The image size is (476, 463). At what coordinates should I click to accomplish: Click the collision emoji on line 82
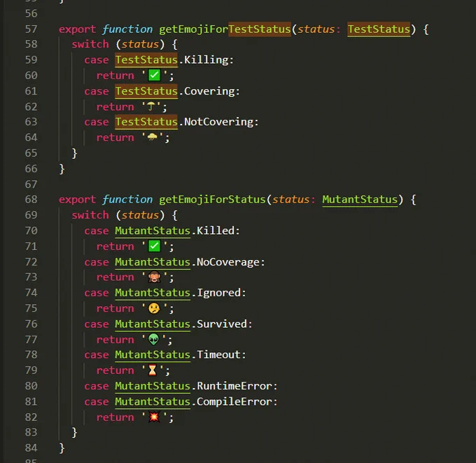click(154, 417)
